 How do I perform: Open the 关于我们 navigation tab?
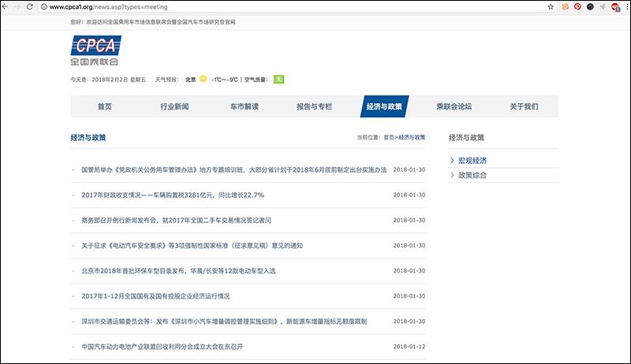pyautogui.click(x=524, y=106)
